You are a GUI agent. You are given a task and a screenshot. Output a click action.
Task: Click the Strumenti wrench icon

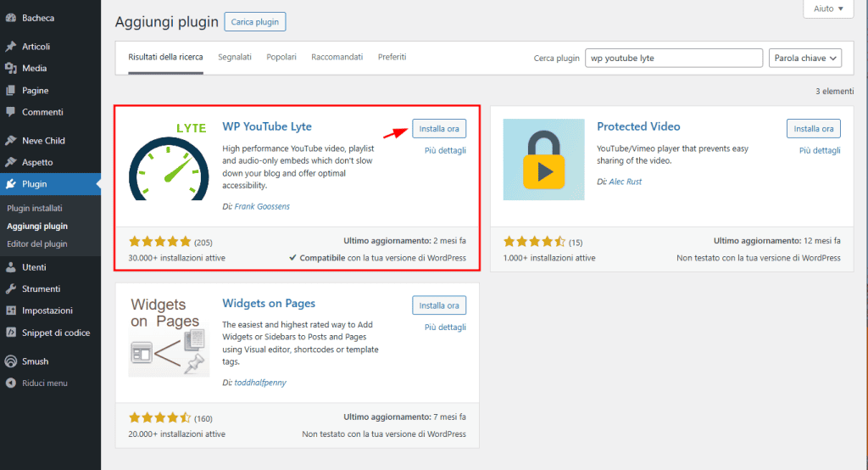[x=10, y=288]
